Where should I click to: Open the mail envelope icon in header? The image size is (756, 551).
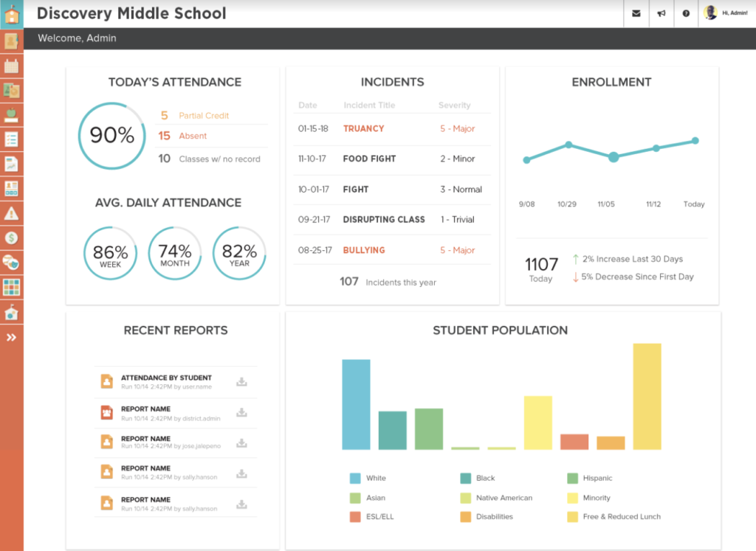tap(636, 13)
